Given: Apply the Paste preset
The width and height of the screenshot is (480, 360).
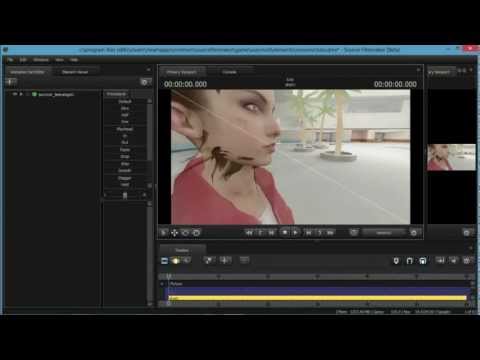Looking at the screenshot, I should tap(125, 150).
